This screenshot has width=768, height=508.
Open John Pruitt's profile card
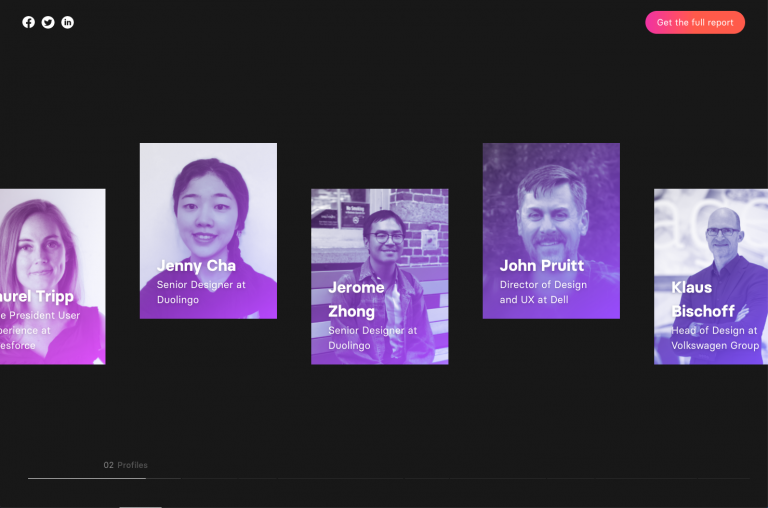click(551, 231)
